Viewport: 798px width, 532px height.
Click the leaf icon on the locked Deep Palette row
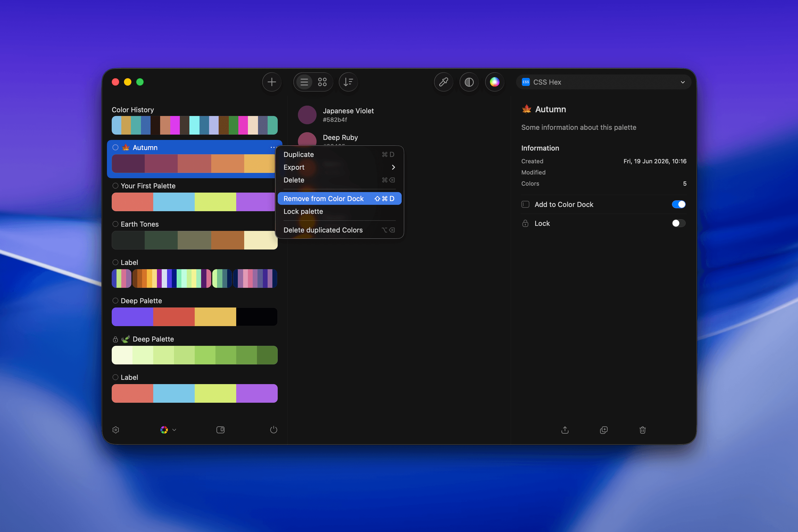tap(126, 339)
